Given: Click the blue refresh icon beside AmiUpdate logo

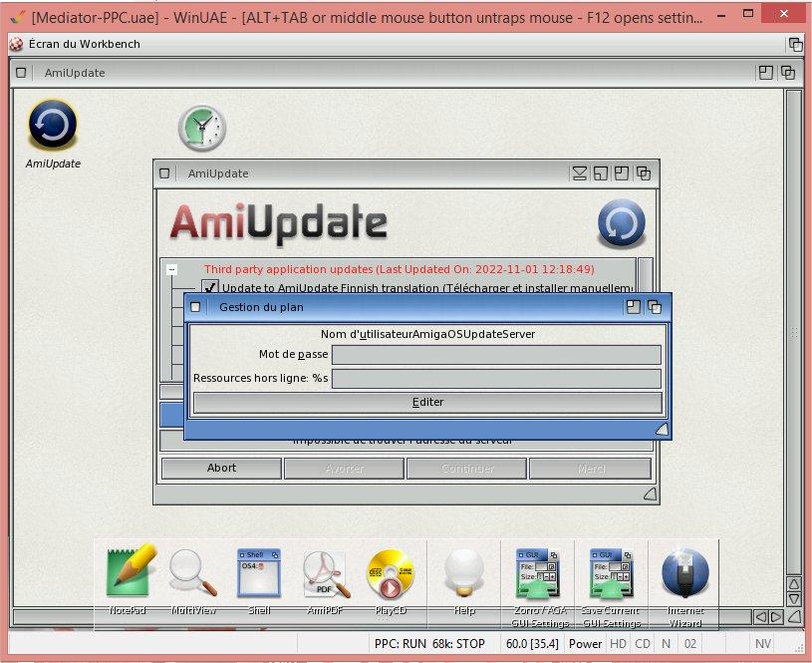Looking at the screenshot, I should [622, 223].
